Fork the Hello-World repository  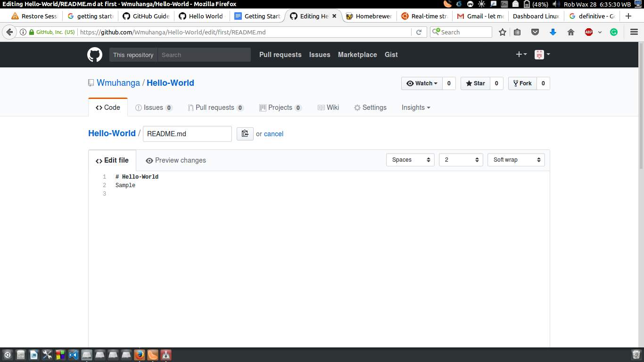tap(522, 83)
